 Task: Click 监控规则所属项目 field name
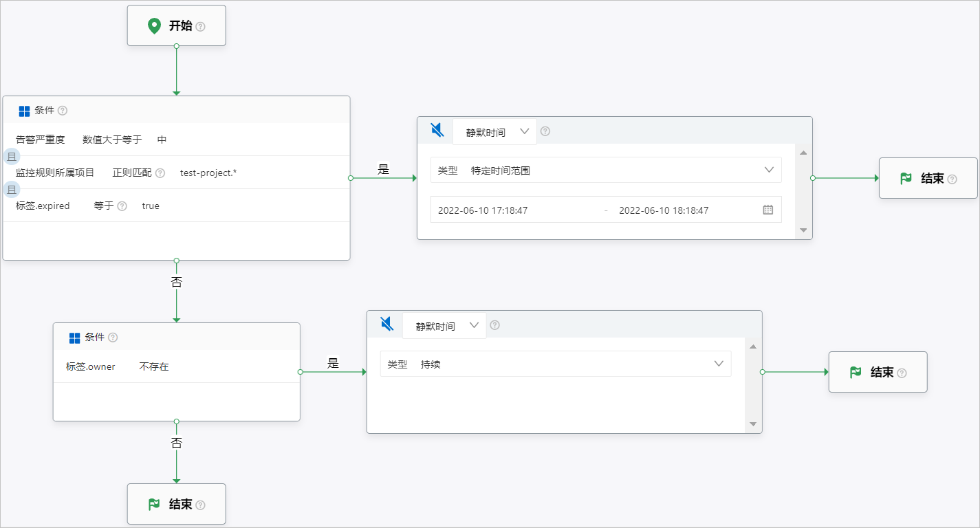(x=55, y=173)
